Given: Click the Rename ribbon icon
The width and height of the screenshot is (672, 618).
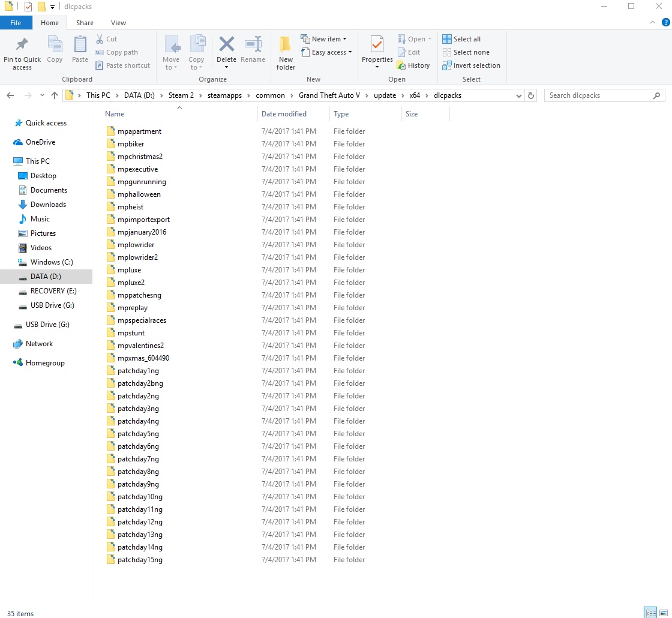Looking at the screenshot, I should point(253,44).
